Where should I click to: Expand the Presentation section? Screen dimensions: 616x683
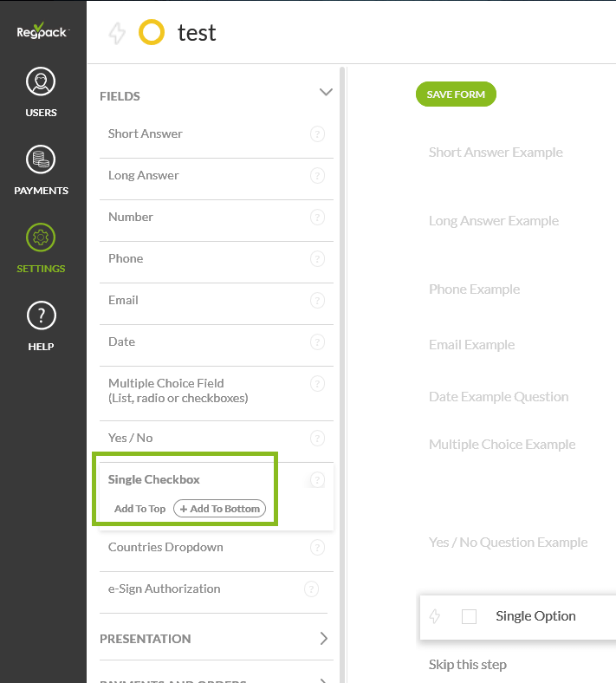click(x=324, y=639)
